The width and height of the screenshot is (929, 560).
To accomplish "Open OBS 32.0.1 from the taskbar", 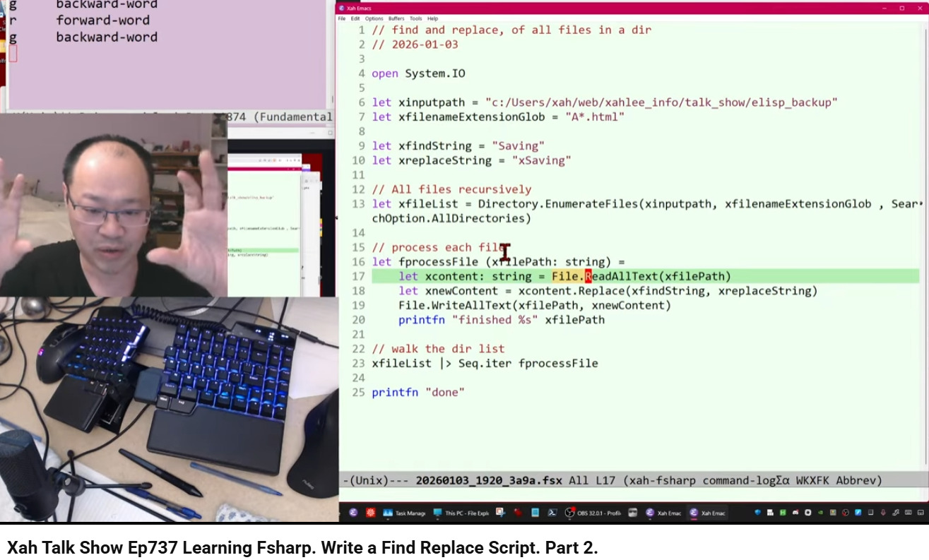I will click(593, 513).
